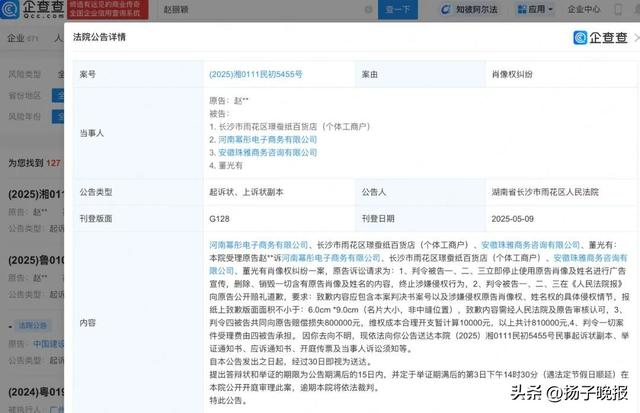Click 风险年份 filter label in background page
The height and width of the screenshot is (413, 640).
pos(24,117)
